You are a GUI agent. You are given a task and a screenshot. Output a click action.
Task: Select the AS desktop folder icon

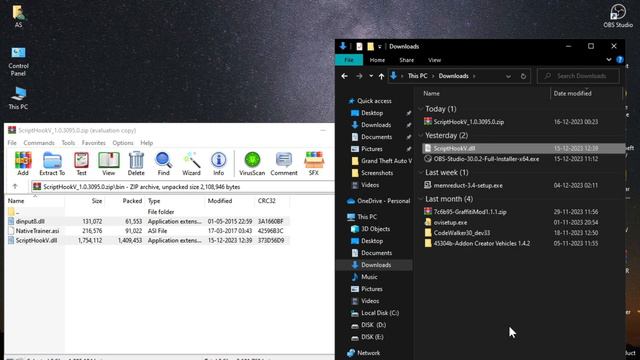click(x=18, y=16)
